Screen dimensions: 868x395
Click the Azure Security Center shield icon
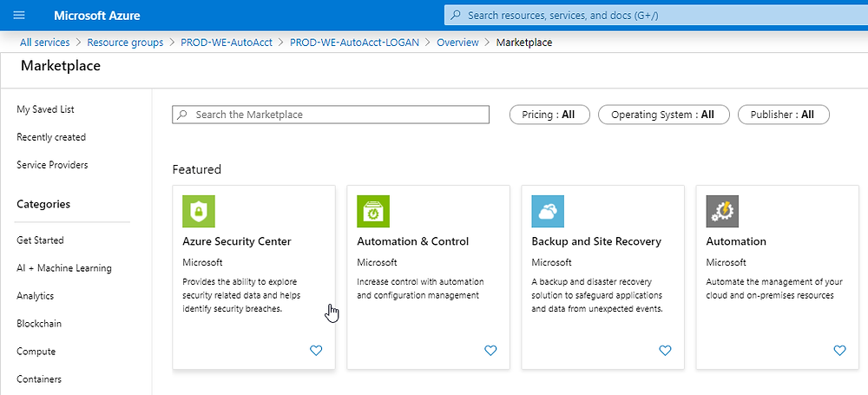[199, 211]
